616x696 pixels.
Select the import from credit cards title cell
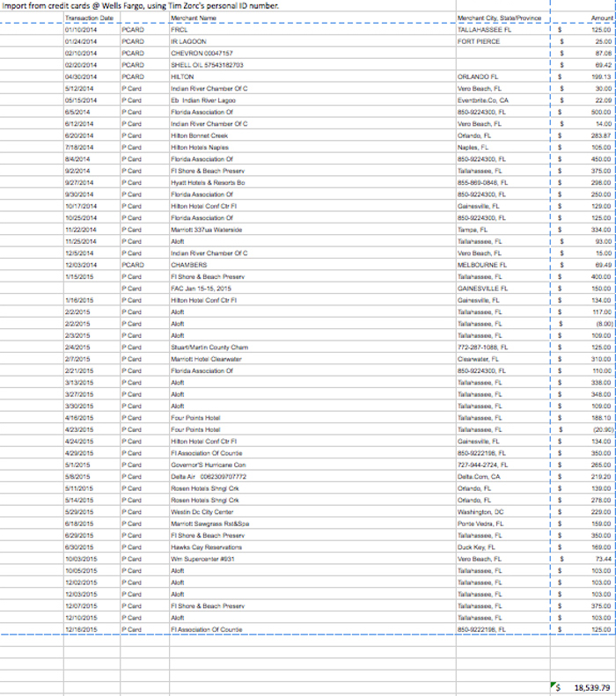141,6
